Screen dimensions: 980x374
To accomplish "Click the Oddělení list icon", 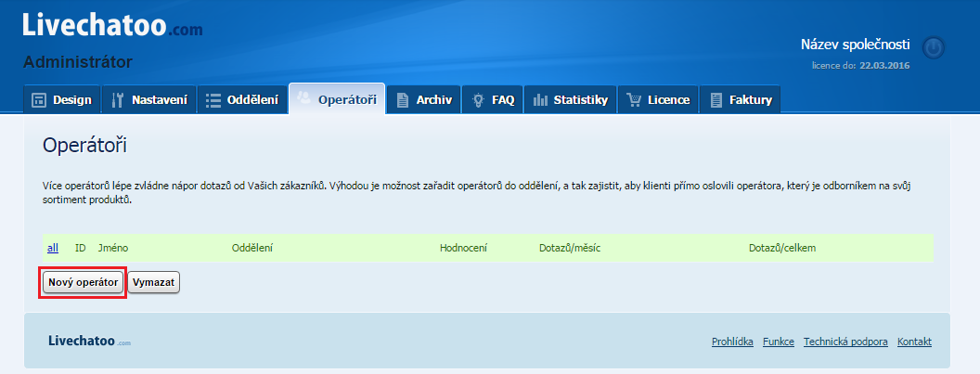I will point(213,100).
